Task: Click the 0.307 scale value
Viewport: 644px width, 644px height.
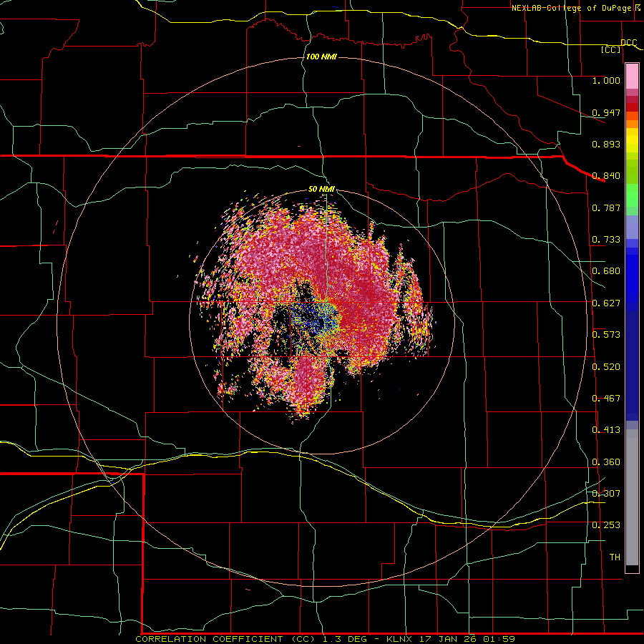Action: [x=606, y=494]
